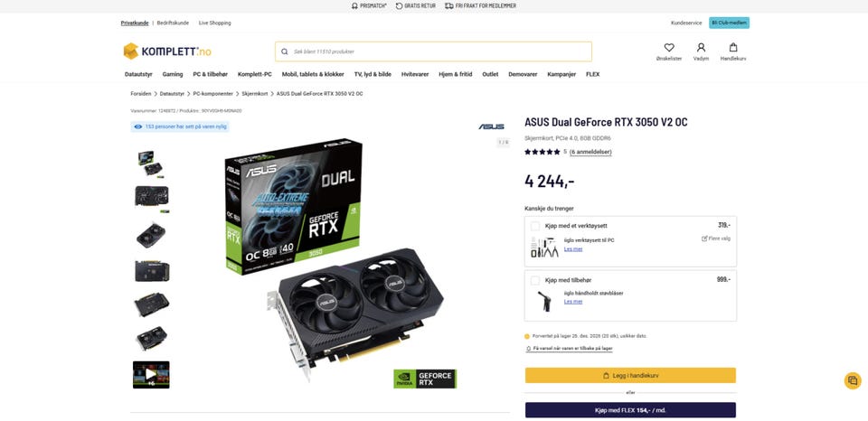This screenshot has width=868, height=421.
Task: Click the Komplett.no logo
Action: 167,51
